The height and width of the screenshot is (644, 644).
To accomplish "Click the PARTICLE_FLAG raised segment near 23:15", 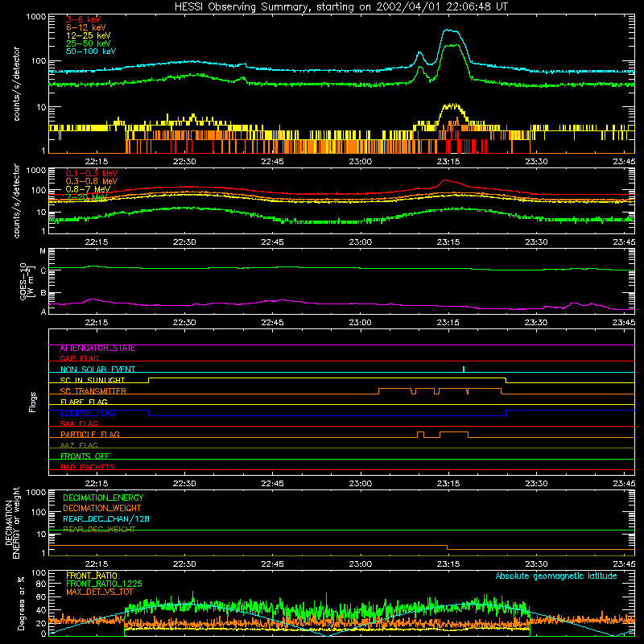I will click(x=454, y=432).
